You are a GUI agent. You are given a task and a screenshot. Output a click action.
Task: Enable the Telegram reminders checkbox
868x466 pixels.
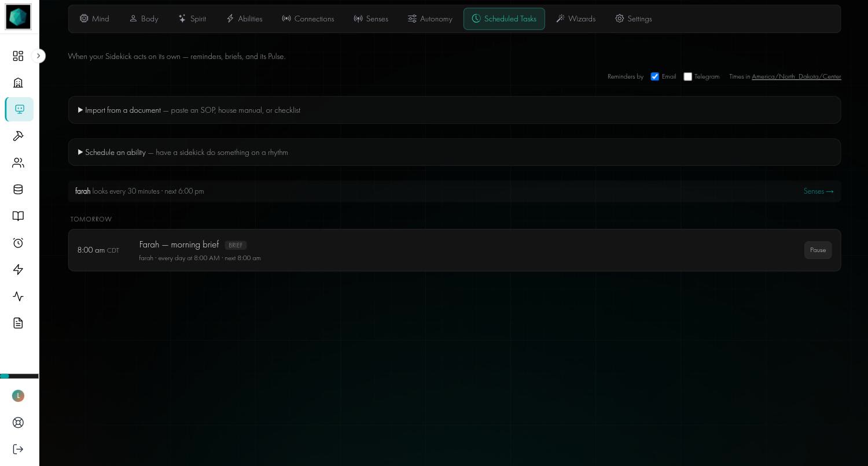[x=687, y=76]
